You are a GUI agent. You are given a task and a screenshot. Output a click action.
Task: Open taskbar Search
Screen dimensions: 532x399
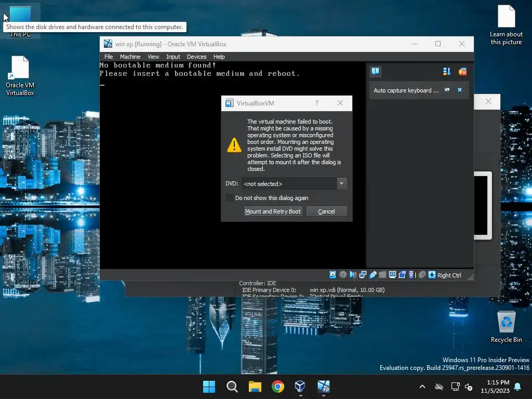[232, 387]
